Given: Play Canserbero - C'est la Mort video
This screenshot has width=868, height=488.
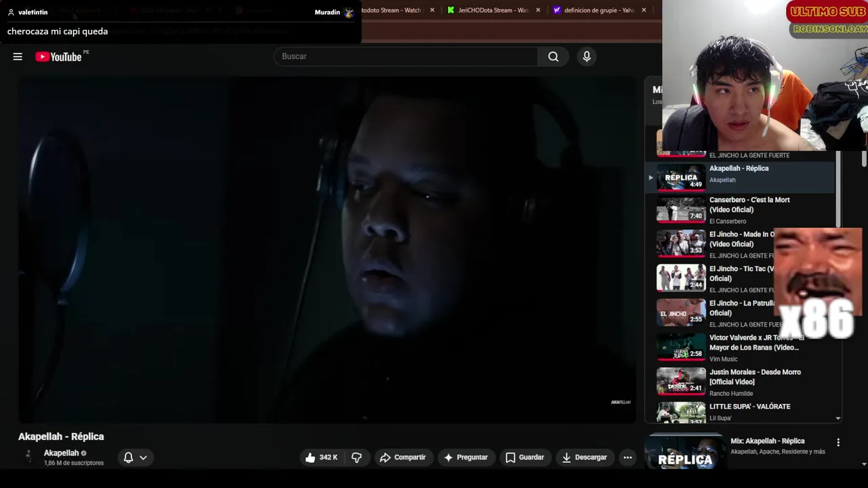Looking at the screenshot, I should (741, 210).
